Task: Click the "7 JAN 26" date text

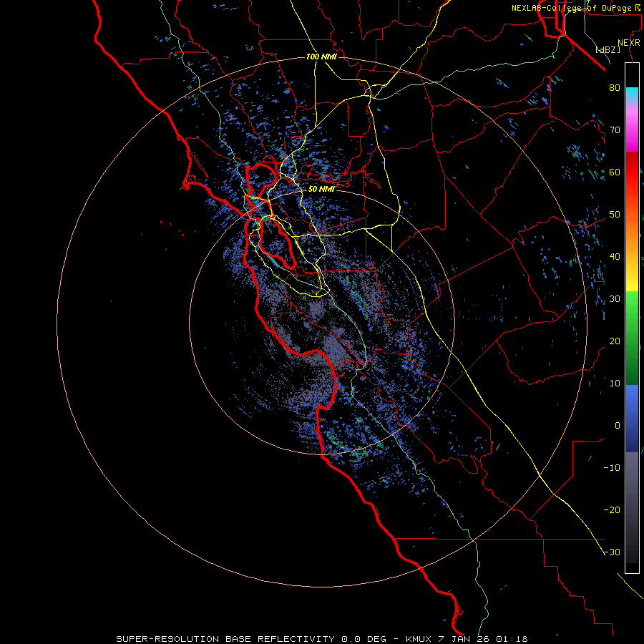Action: pyautogui.click(x=462, y=639)
